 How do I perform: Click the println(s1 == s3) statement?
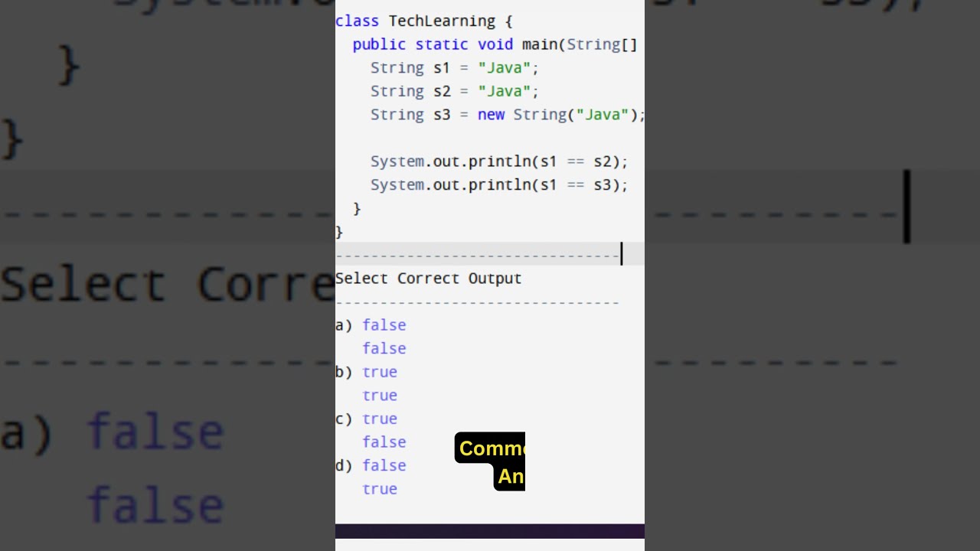tap(499, 185)
